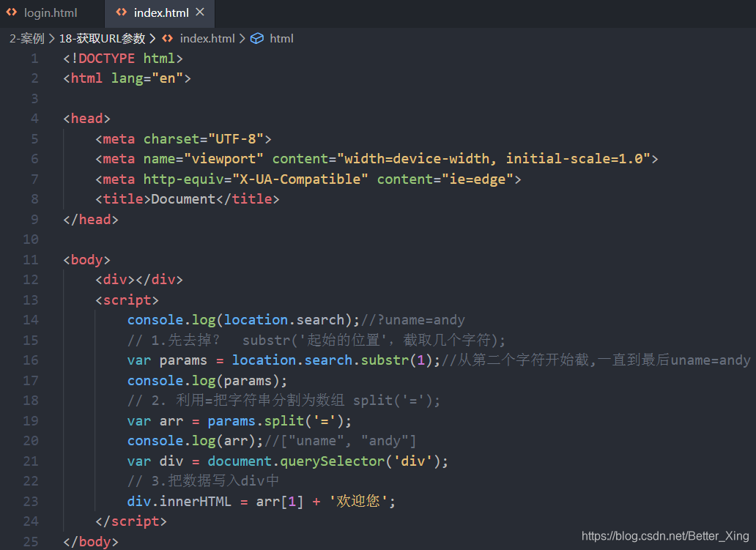Click the '欢迎您' string on line 23
The image size is (756, 550).
(x=358, y=502)
